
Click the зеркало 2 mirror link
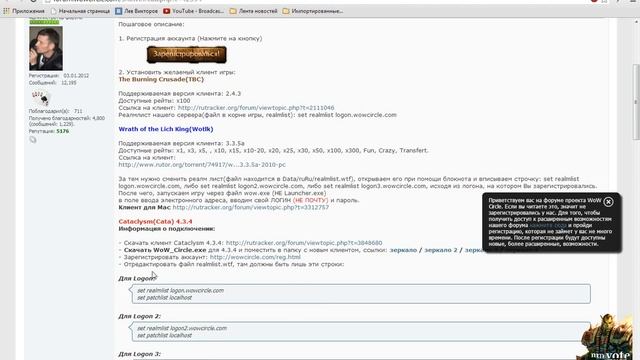[x=441, y=250]
